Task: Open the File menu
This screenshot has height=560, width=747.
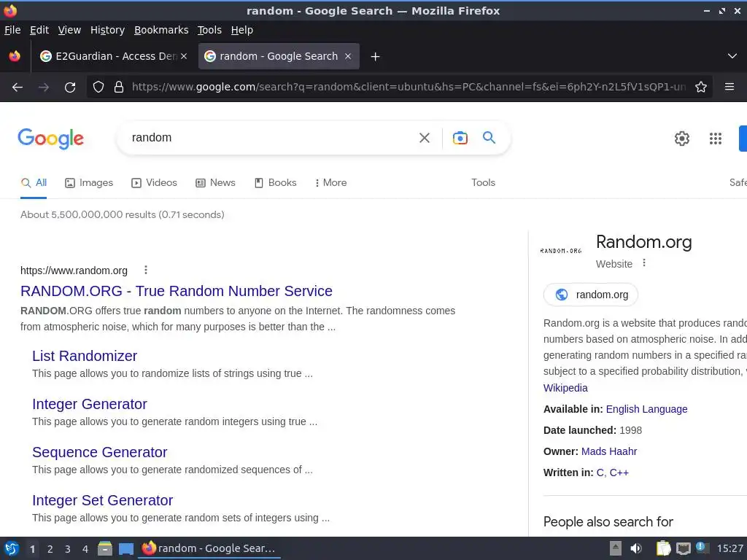Action: pyautogui.click(x=12, y=30)
